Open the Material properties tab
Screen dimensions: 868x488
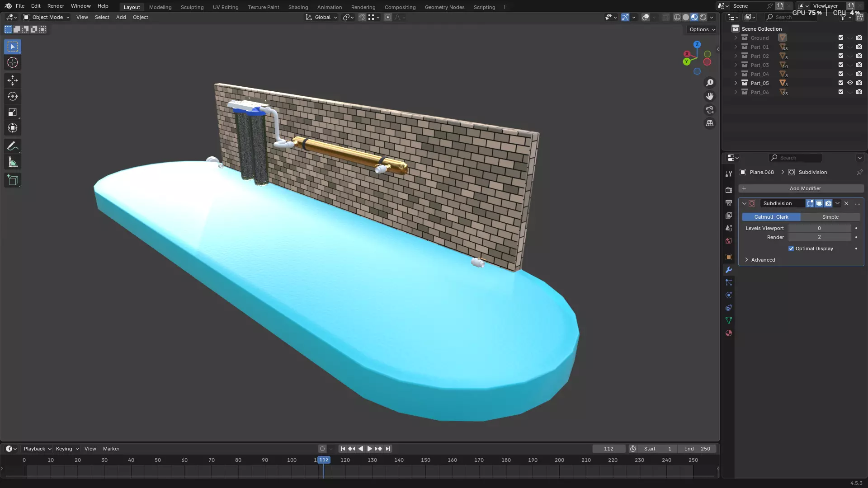729,333
